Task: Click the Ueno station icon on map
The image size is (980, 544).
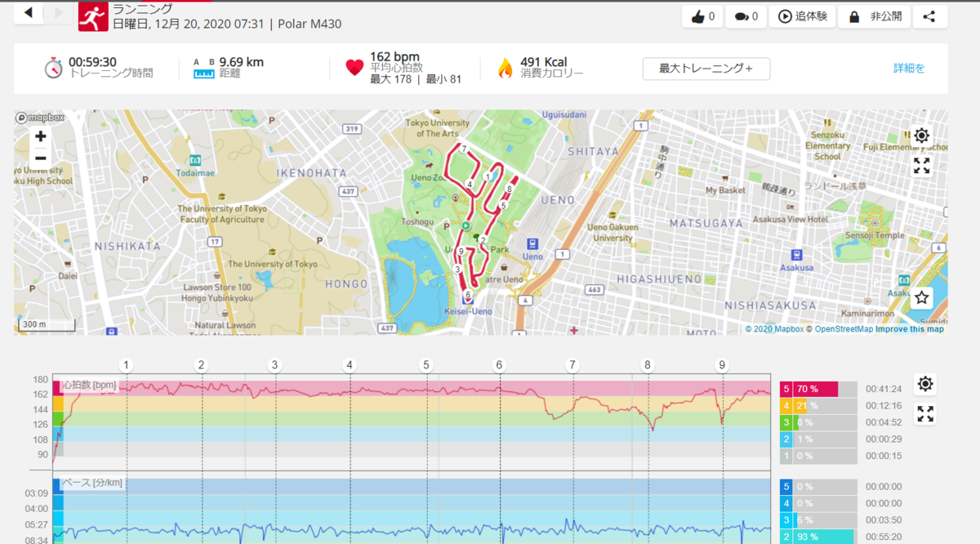Action: [x=532, y=243]
